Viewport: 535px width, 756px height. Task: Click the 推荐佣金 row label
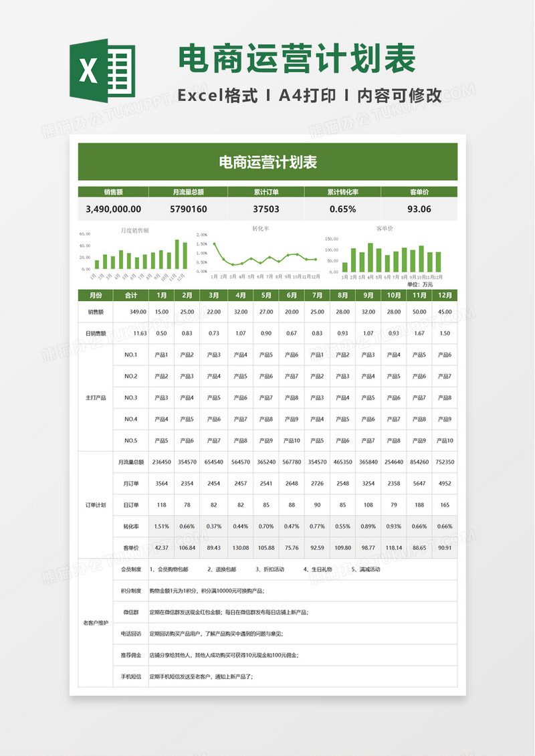coord(131,656)
